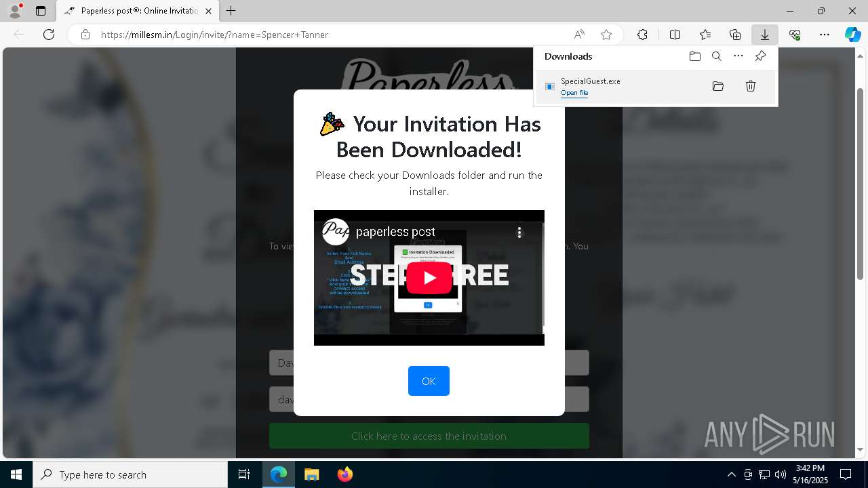Image resolution: width=868 pixels, height=488 pixels.
Task: Click the address bar URL
Action: pos(214,35)
